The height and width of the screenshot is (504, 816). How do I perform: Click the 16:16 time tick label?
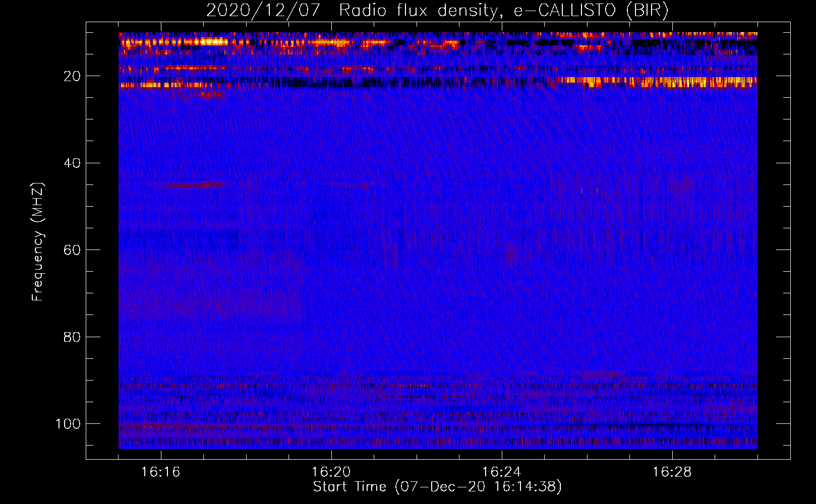point(161,472)
